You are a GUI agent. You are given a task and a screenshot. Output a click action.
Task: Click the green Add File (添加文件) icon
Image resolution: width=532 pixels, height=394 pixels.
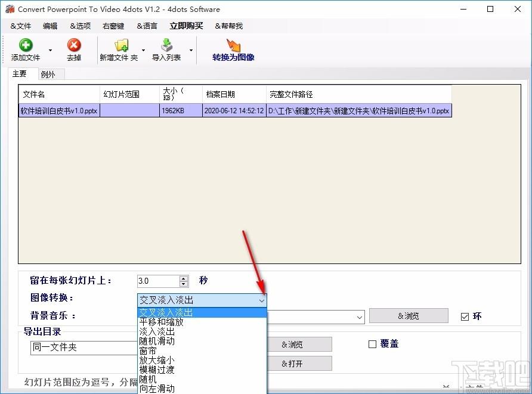[x=26, y=45]
